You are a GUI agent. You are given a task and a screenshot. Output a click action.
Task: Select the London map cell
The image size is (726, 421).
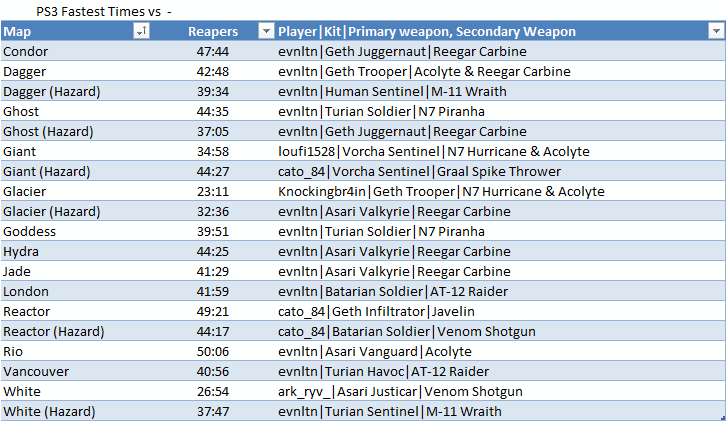point(76,291)
